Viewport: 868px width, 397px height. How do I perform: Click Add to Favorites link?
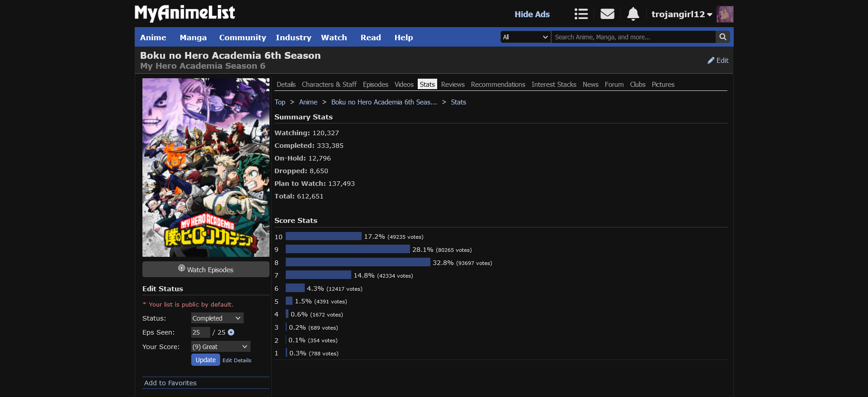(170, 383)
